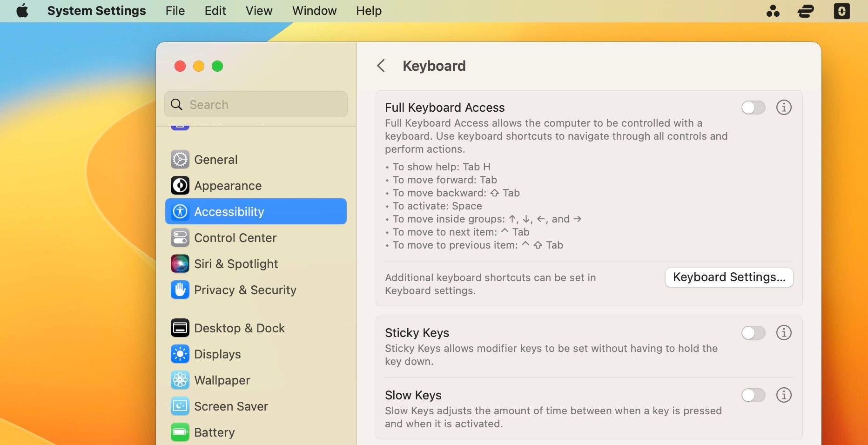This screenshot has width=868, height=445.
Task: Select Wallpaper in the sidebar
Action: tap(256, 380)
